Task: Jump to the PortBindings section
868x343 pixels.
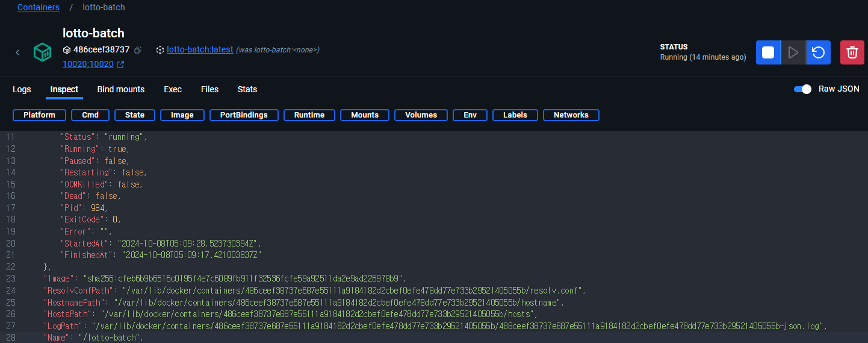Action: 244,115
